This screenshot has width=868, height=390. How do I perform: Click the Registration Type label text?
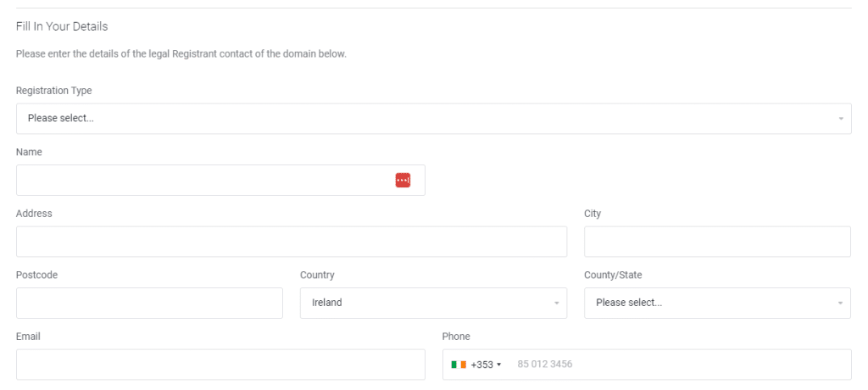tap(53, 91)
